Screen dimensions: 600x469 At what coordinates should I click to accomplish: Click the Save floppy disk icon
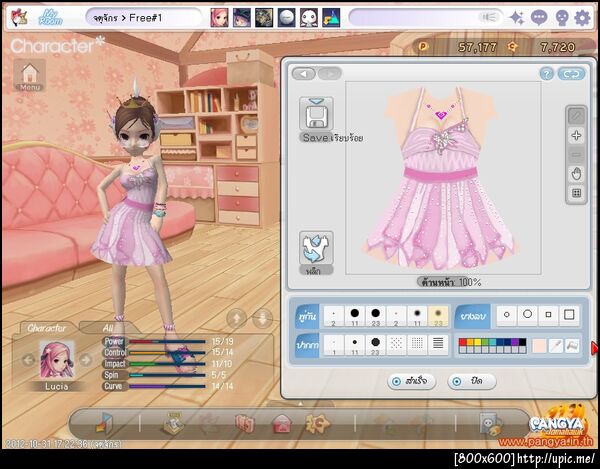(x=316, y=115)
